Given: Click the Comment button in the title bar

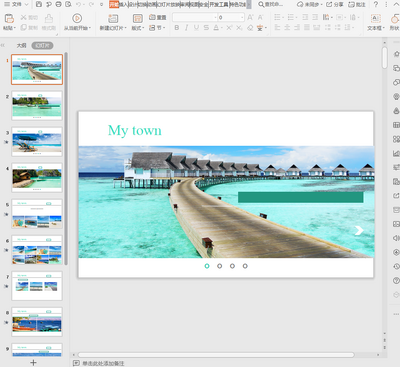Looking at the screenshot, I should tap(357, 4).
